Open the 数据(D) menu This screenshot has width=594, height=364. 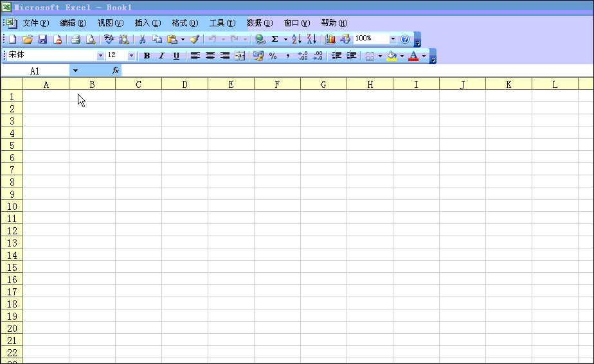pyautogui.click(x=260, y=23)
